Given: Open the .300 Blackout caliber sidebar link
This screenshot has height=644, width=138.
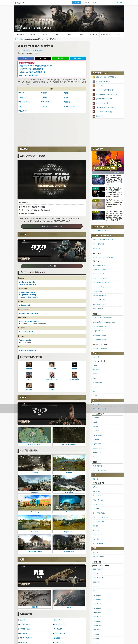Looking at the screenshot, I should (x=98, y=569).
